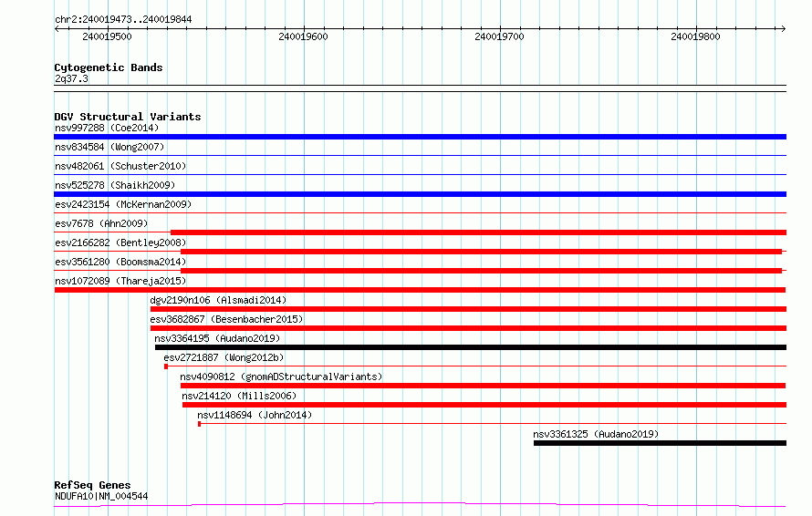
Task: Click the red bar of dgv2190n106 (Alsmadi2014)
Action: coord(468,309)
